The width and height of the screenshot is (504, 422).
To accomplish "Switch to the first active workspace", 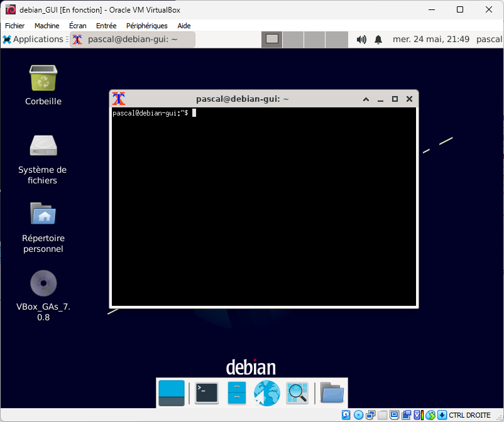I will coord(272,40).
